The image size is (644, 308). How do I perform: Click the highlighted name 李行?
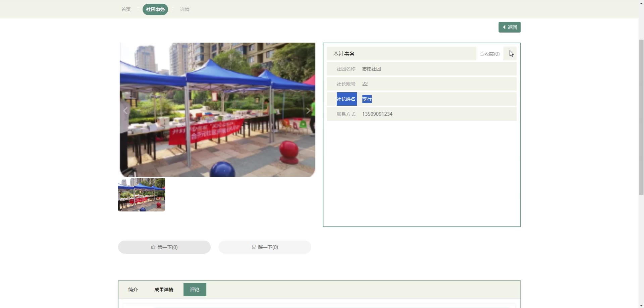(x=367, y=99)
